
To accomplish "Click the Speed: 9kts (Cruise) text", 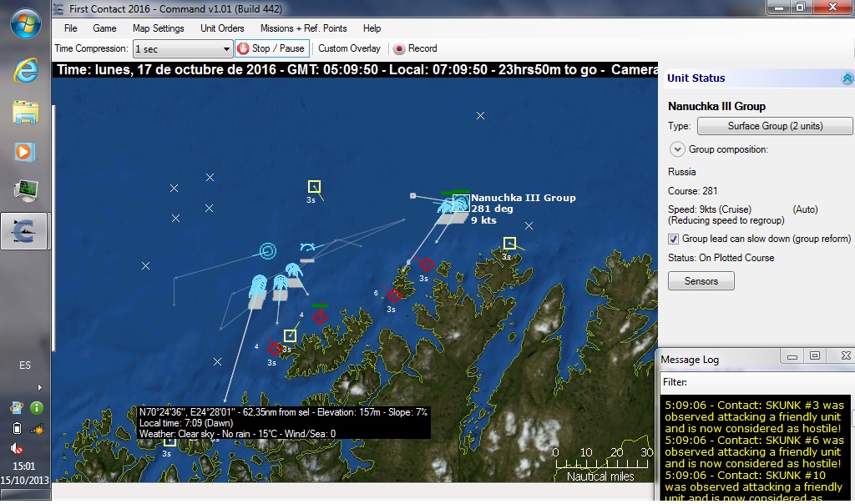I will click(x=710, y=209).
